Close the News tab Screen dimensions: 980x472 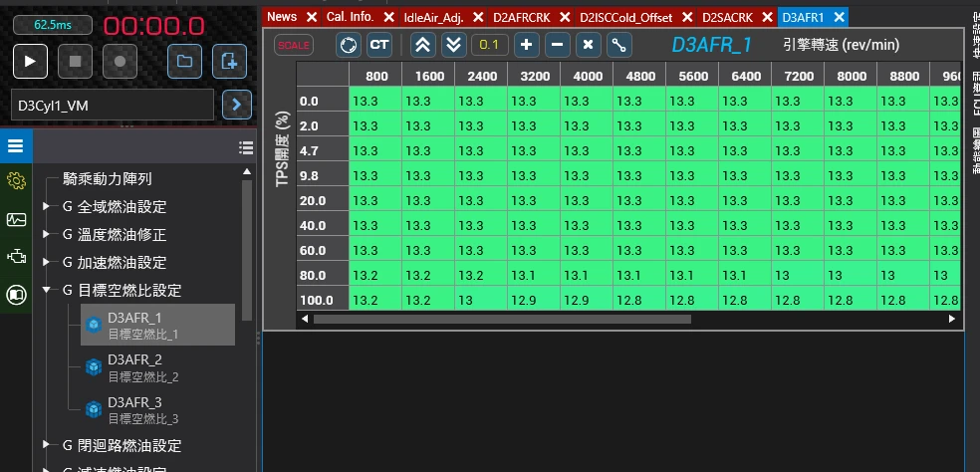point(313,17)
